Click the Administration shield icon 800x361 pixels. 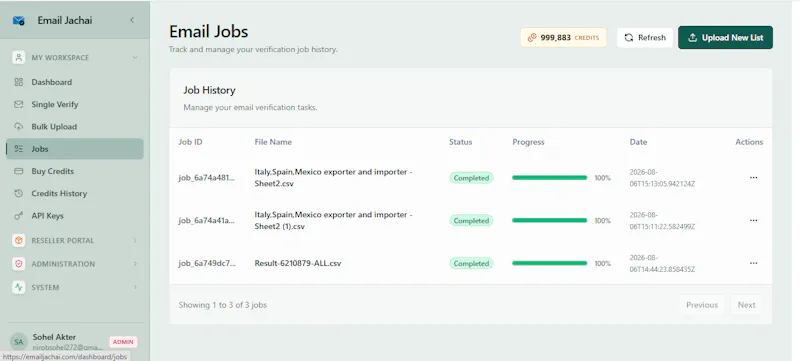click(19, 264)
